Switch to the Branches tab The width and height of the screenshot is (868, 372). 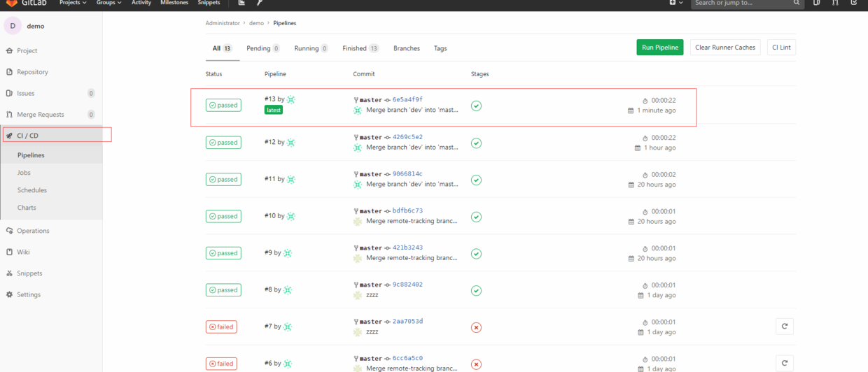[x=407, y=48]
